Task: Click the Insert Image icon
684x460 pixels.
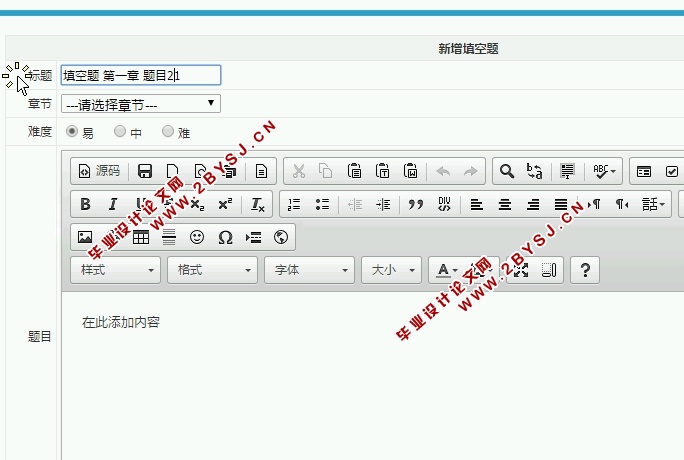Action: [x=85, y=237]
